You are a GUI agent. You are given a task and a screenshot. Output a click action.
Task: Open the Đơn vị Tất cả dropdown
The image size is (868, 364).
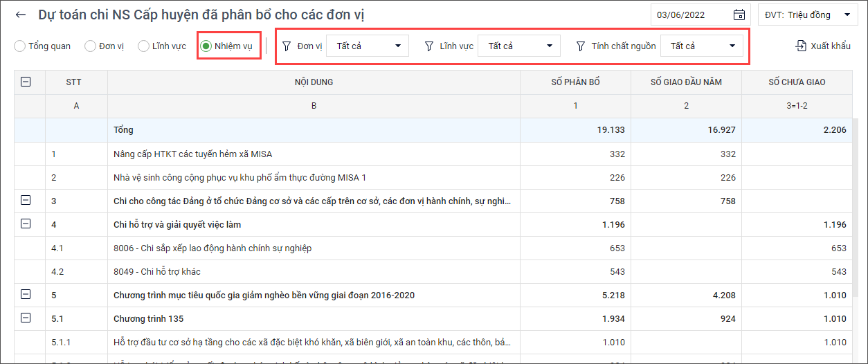click(368, 46)
